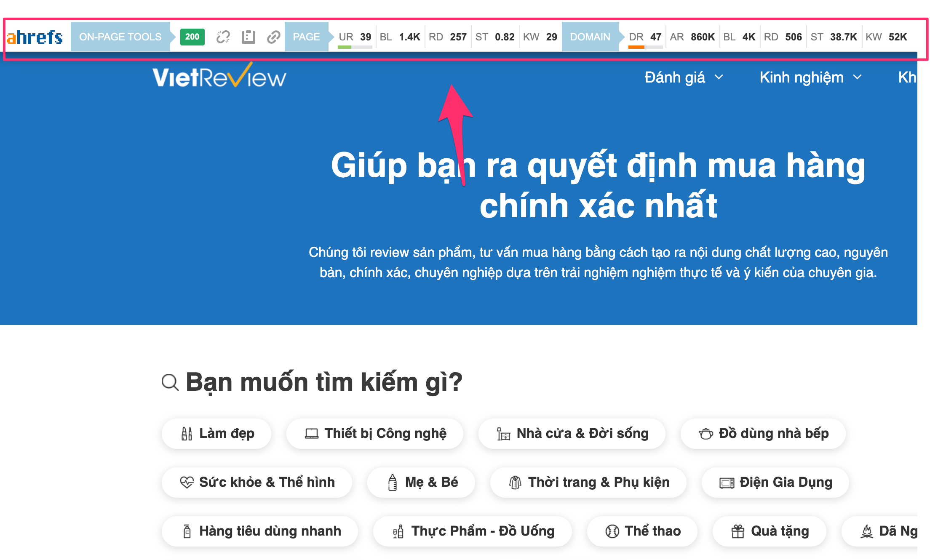Expand the Đánh giá dropdown chevron
Screen dimensions: 946x560
tap(719, 77)
